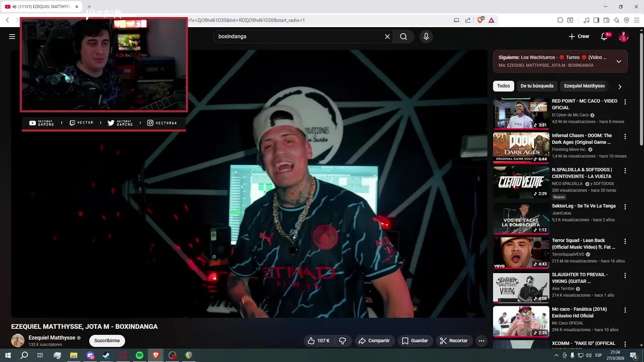Screen dimensions: 644x362
Task: Open options for Infernal Chasm DOOM video
Action: point(625,136)
